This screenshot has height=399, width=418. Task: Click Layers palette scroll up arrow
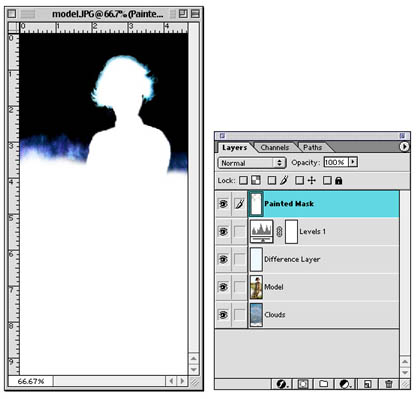405,361
